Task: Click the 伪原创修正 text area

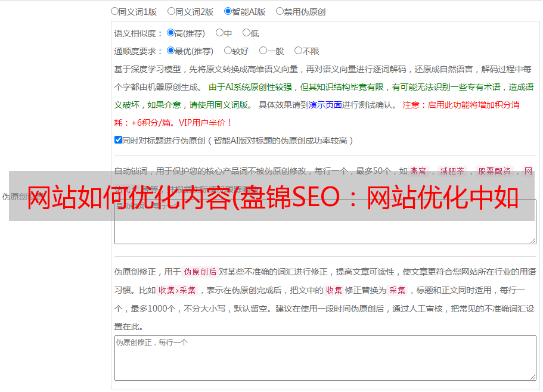Action: (325, 358)
